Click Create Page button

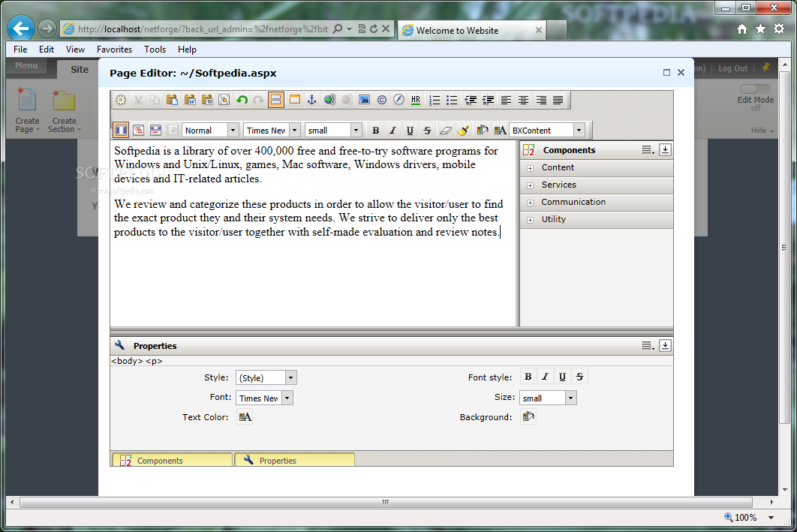(27, 111)
